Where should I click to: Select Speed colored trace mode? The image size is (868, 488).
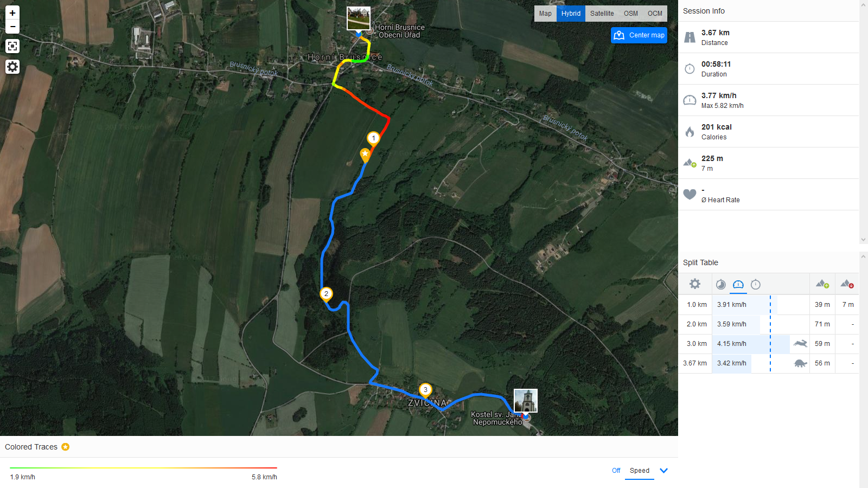click(640, 471)
